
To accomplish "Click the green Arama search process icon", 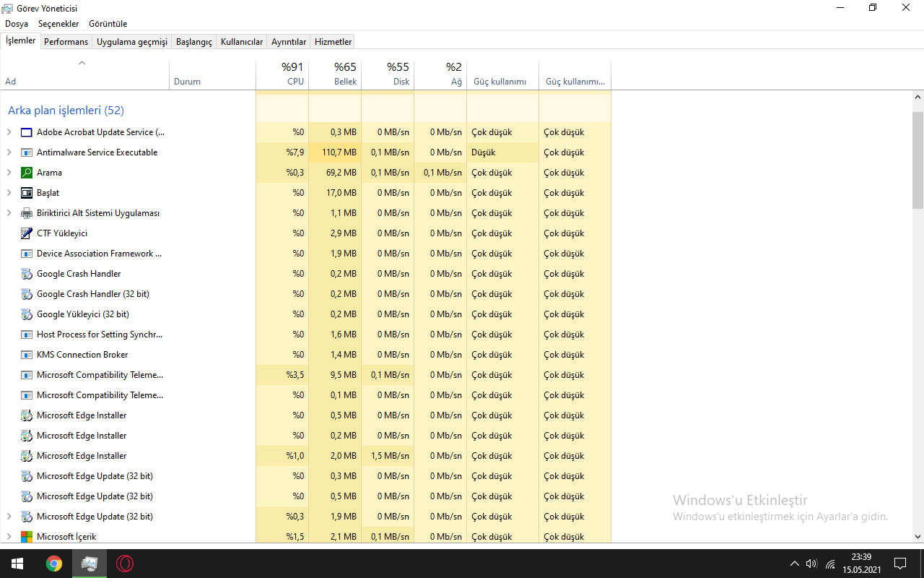I will coord(27,173).
